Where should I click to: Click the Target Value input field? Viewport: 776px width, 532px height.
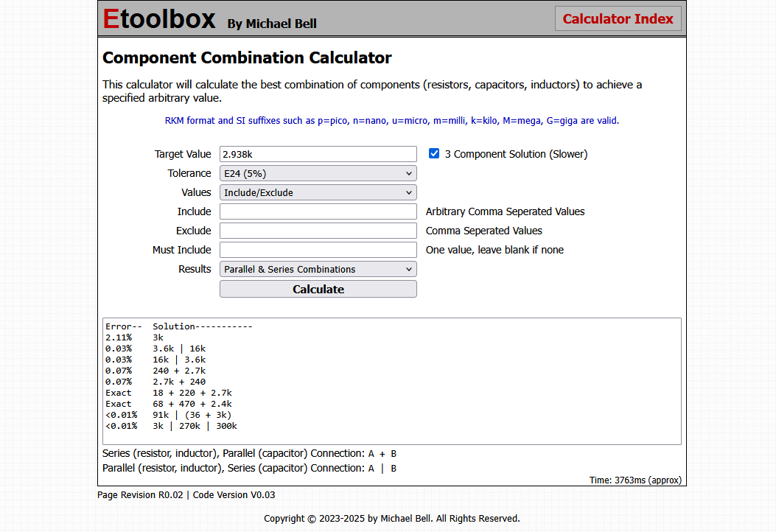click(x=318, y=154)
